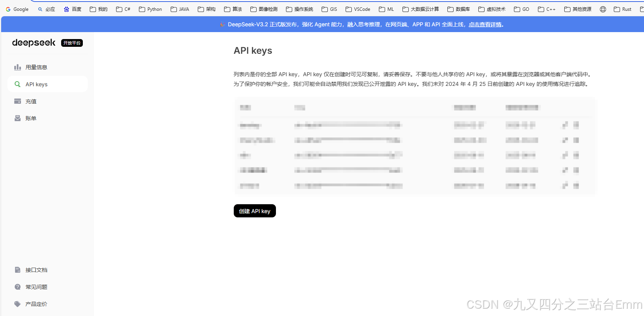Open the 账单 billing icon in sidebar
This screenshot has height=316, width=644.
pos(17,118)
